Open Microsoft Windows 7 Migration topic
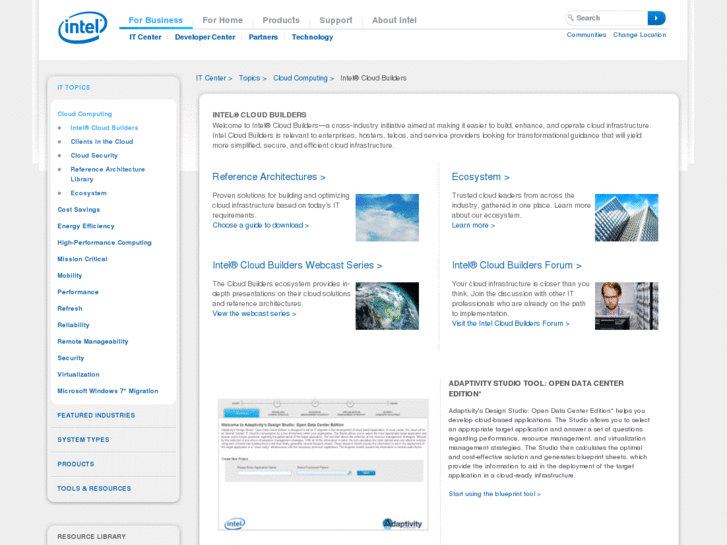The image size is (727, 545). click(108, 391)
